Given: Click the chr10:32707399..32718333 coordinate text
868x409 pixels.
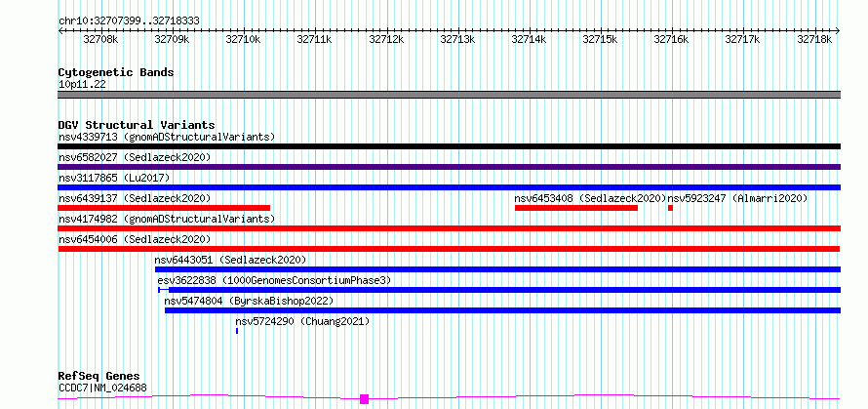Looking at the screenshot, I should click(129, 21).
